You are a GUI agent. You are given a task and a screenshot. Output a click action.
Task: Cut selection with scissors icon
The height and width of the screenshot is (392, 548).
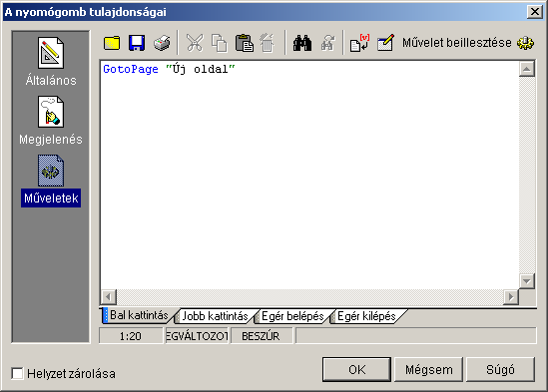coord(195,43)
